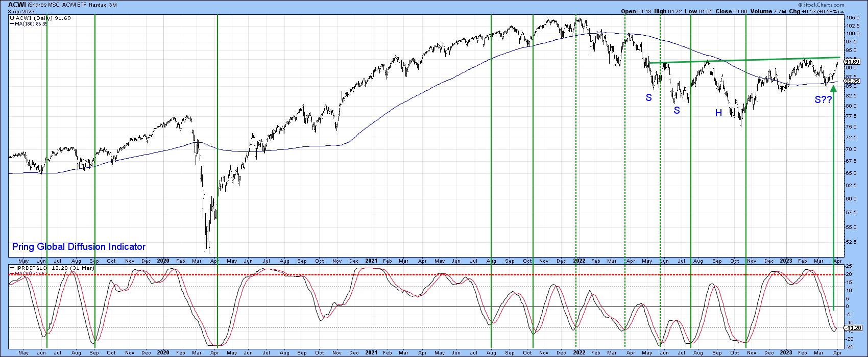Click the 65.0 price axis label
The height and width of the screenshot is (357, 868).
point(851,173)
